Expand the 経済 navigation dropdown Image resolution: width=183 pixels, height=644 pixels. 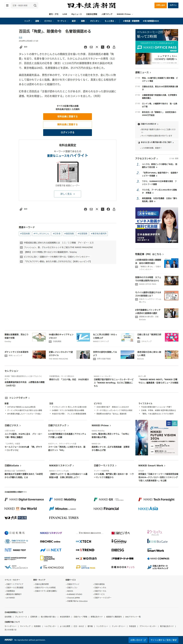75,21
